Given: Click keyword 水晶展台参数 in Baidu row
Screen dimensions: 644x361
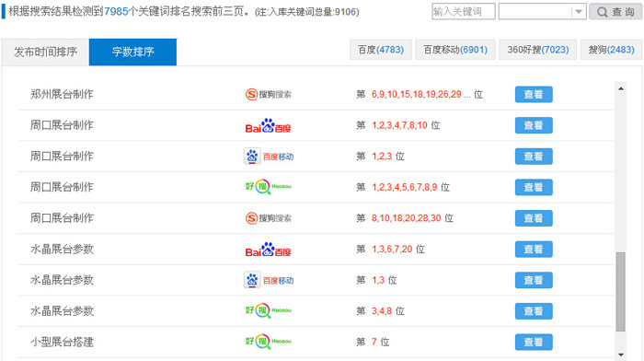Looking at the screenshot, I should click(x=62, y=250).
